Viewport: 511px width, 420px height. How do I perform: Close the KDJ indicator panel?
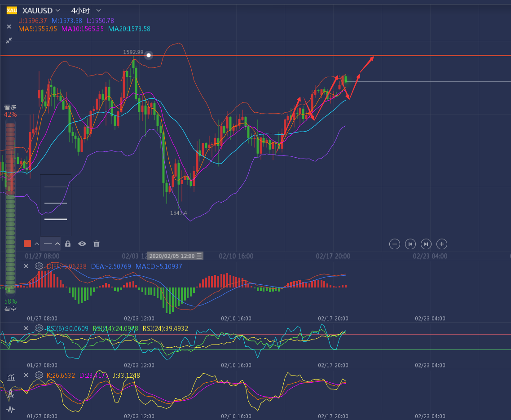26,375
